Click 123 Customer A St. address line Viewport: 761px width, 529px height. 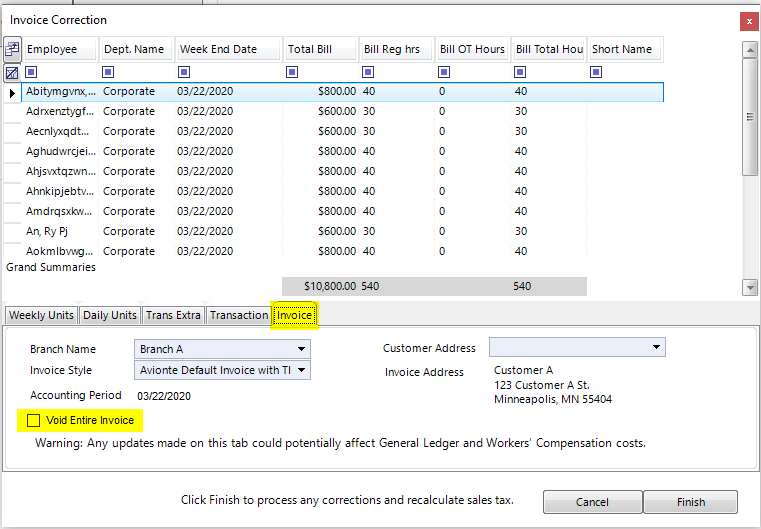(x=542, y=385)
